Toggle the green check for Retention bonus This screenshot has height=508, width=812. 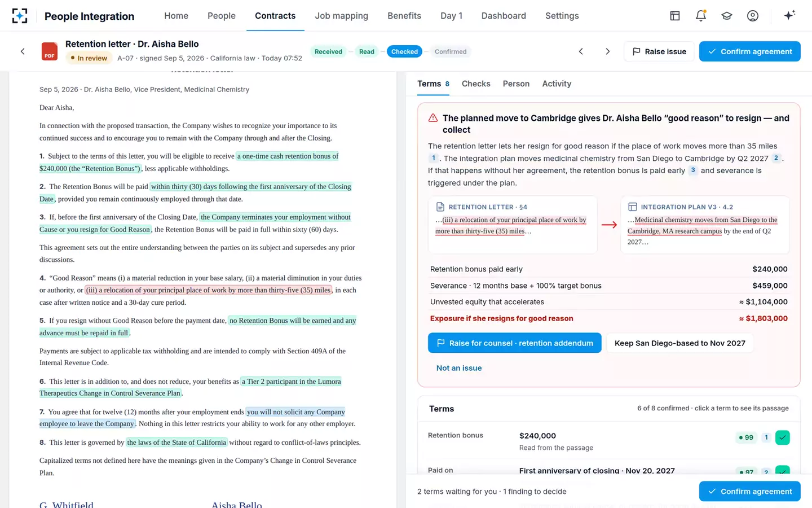[783, 437]
